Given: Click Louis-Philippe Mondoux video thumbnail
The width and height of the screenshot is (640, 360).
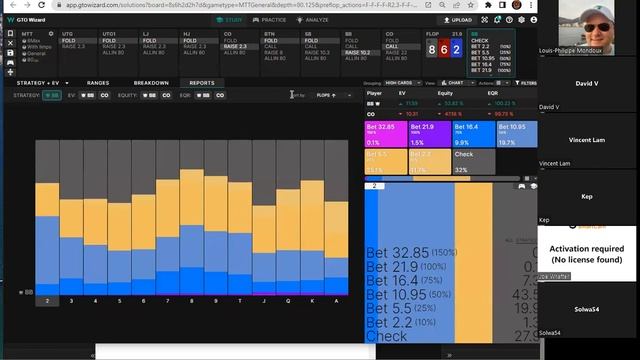Looking at the screenshot, I should coord(586,28).
